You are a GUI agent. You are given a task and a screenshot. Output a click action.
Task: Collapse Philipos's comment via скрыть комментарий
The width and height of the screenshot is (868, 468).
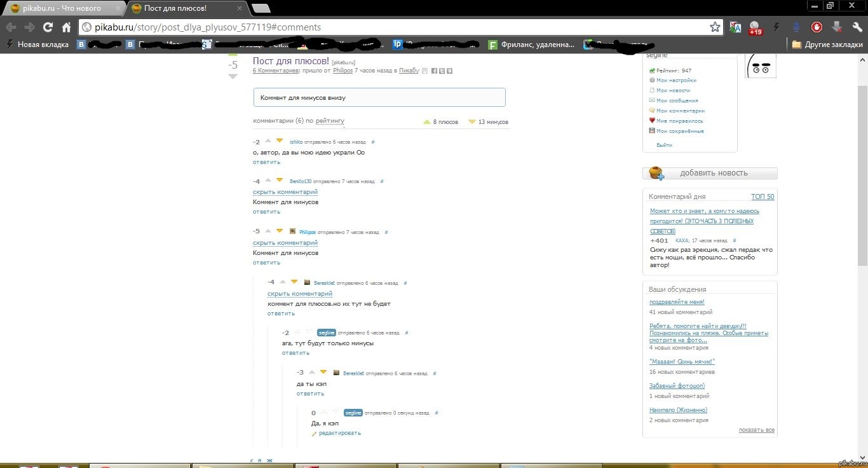(285, 243)
